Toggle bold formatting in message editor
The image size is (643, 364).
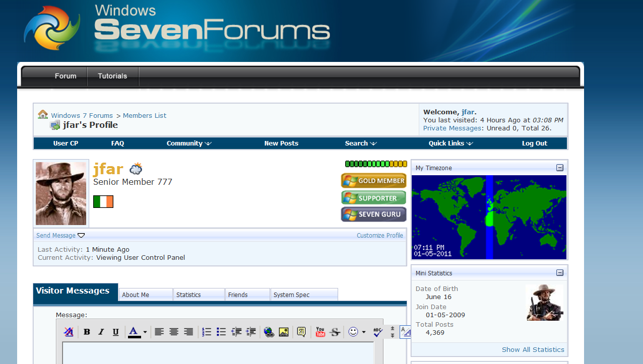point(87,332)
